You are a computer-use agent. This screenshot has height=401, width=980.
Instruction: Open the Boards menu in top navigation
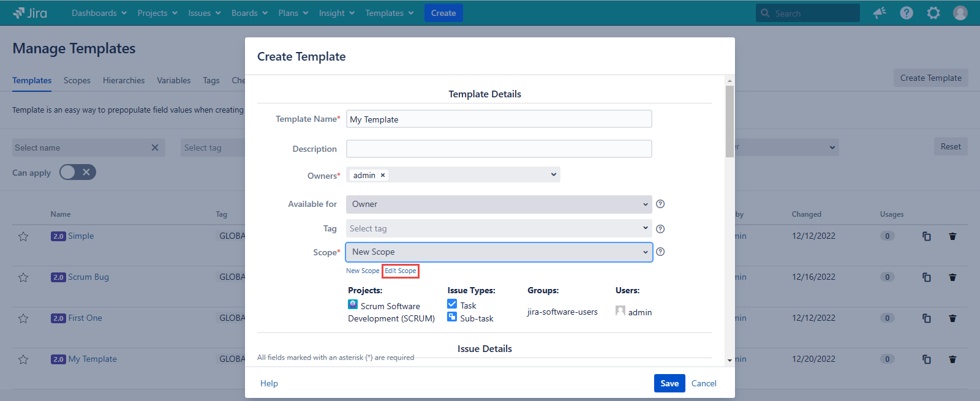point(249,13)
